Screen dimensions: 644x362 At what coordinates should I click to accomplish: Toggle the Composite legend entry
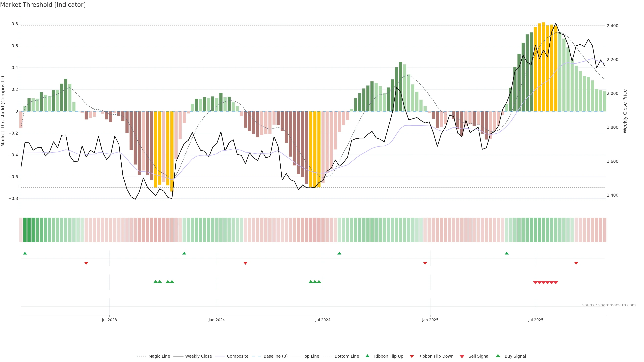tap(237, 356)
